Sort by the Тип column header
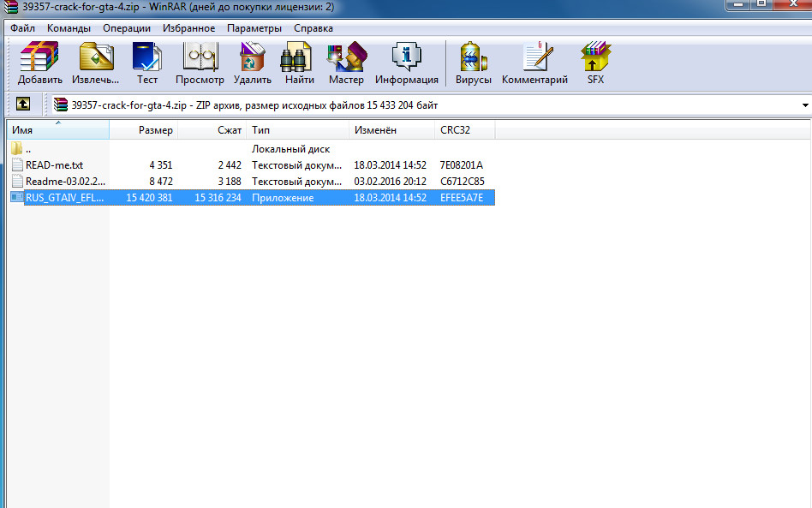 pyautogui.click(x=298, y=130)
